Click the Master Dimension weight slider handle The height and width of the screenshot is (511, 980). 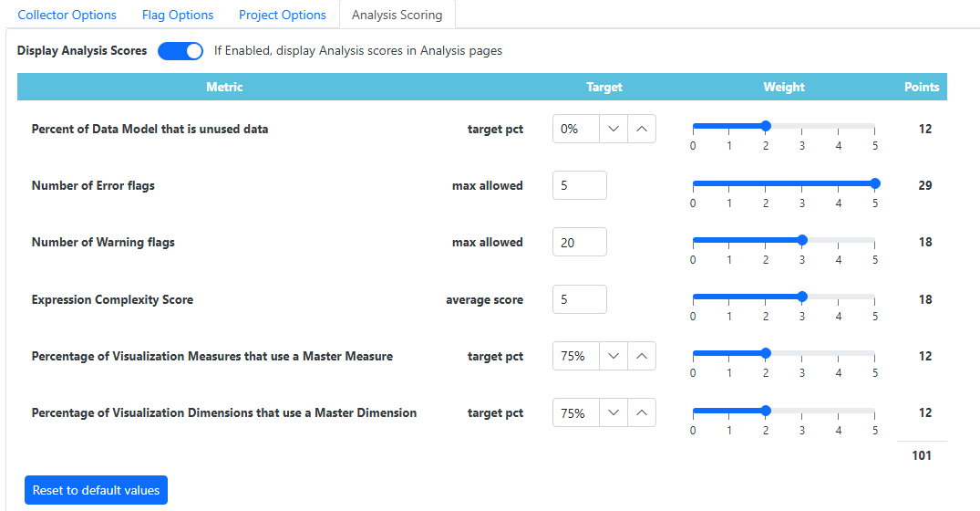click(x=766, y=411)
